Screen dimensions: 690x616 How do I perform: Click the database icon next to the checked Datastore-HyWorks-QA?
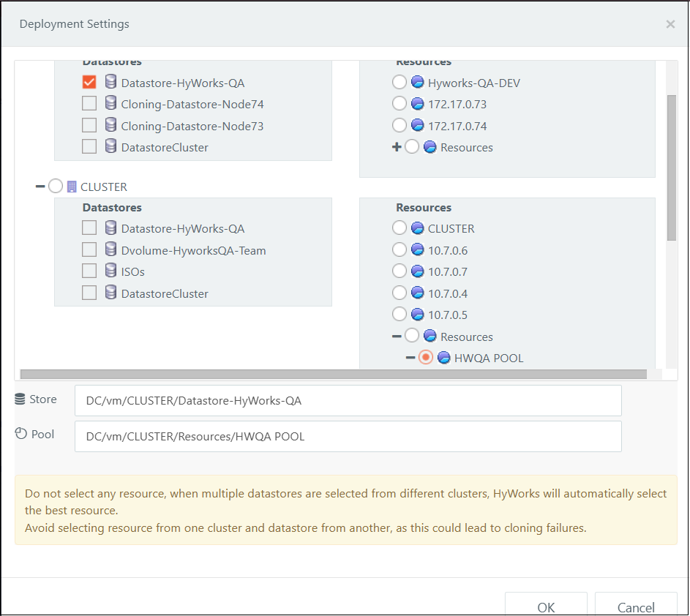pos(111,82)
